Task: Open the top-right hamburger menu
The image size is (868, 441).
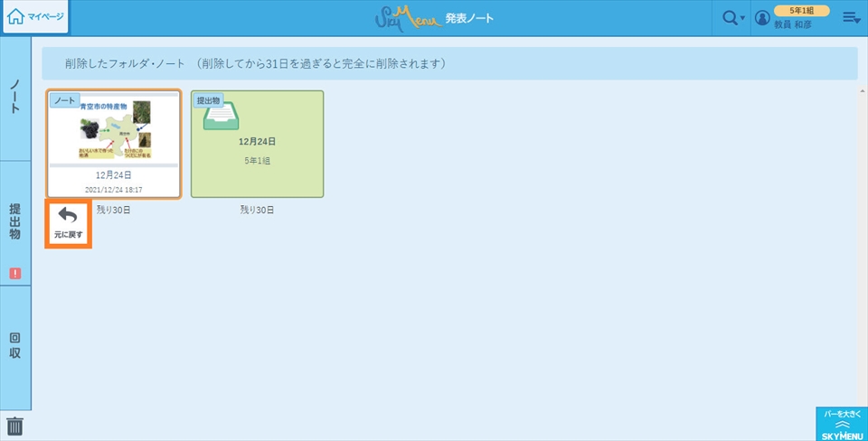Action: coord(850,18)
